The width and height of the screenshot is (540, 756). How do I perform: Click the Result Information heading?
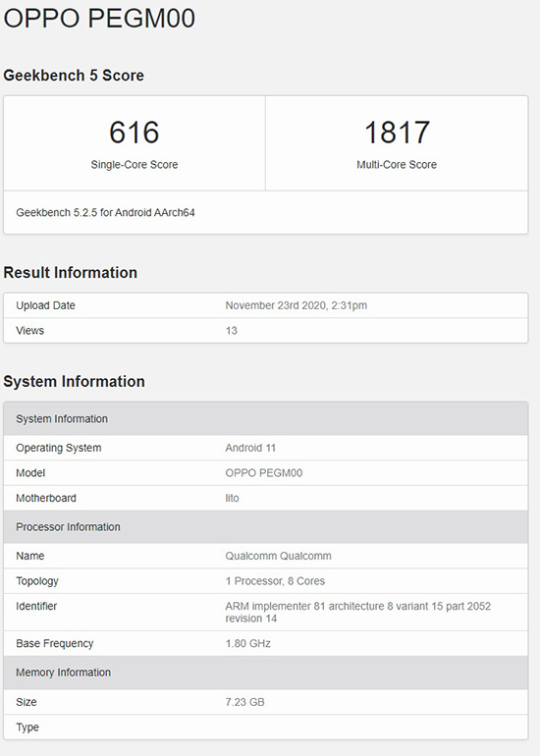coord(70,272)
